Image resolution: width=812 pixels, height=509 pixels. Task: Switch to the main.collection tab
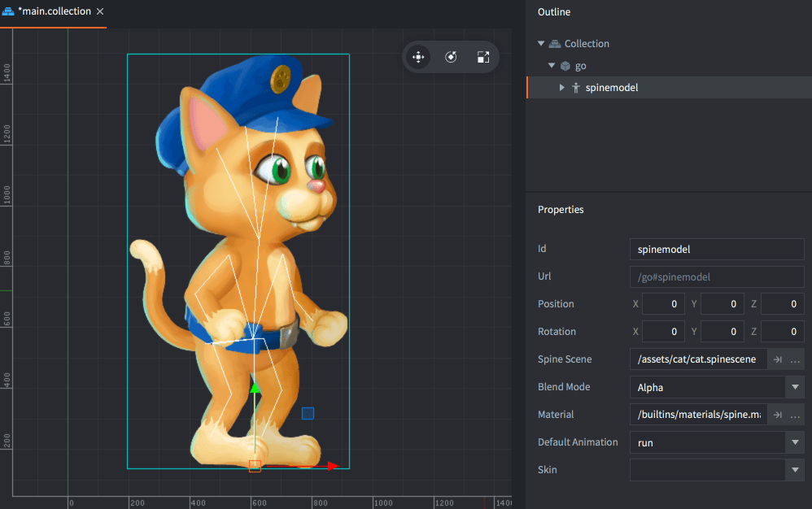(53, 12)
